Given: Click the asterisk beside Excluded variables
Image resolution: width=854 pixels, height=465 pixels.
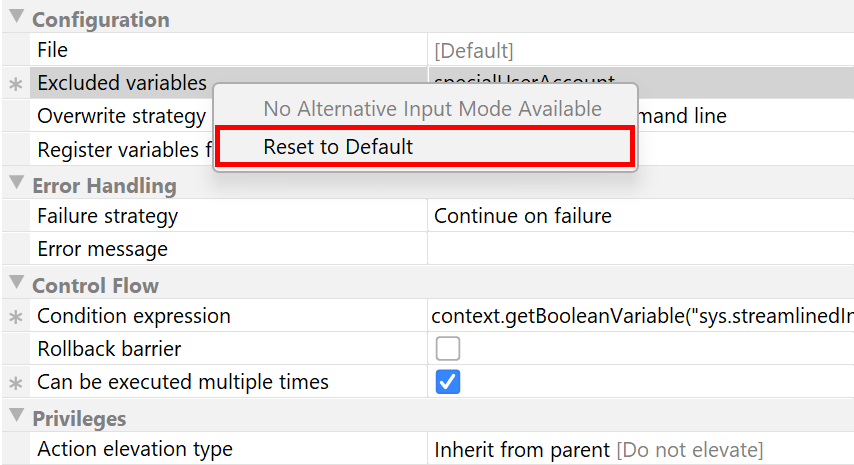Looking at the screenshot, I should 15,85.
